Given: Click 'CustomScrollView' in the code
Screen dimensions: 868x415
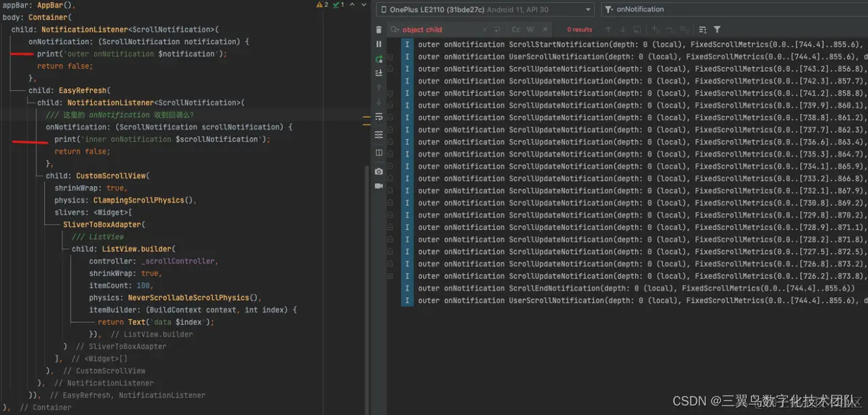Looking at the screenshot, I should 110,176.
